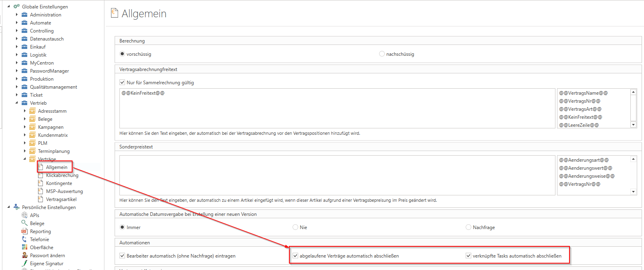This screenshot has width=644, height=270.
Task: Collapse the Vertrieb tree node
Action: tap(16, 103)
